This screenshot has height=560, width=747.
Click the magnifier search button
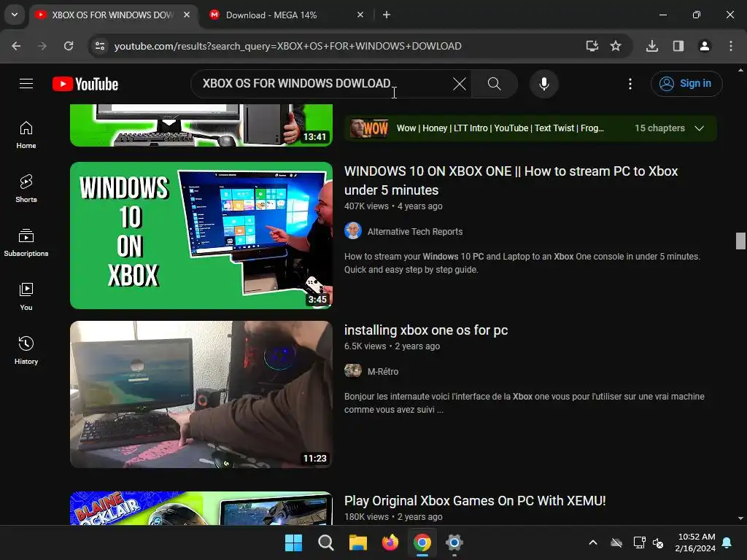[x=494, y=84]
